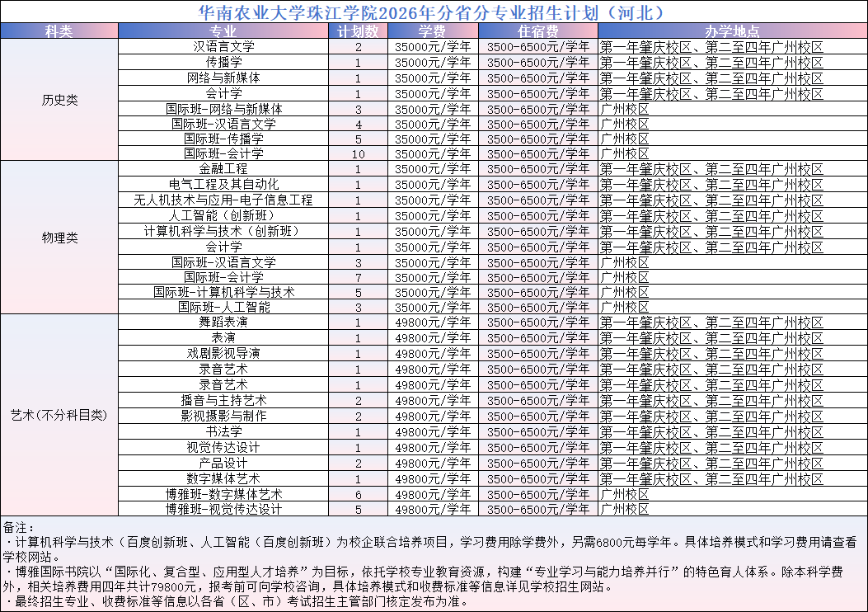Image resolution: width=868 pixels, height=612 pixels.
Task: Select 会计学 under 历史类
Action: pyautogui.click(x=223, y=93)
